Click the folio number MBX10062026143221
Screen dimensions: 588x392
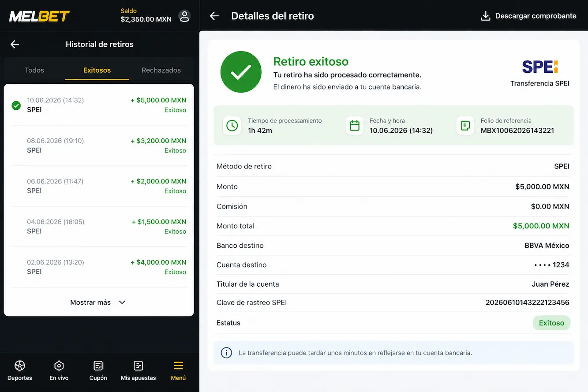pos(517,131)
